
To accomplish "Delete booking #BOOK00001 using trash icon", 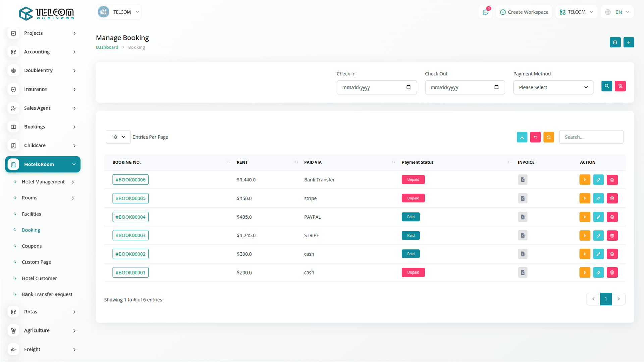I will pyautogui.click(x=612, y=273).
